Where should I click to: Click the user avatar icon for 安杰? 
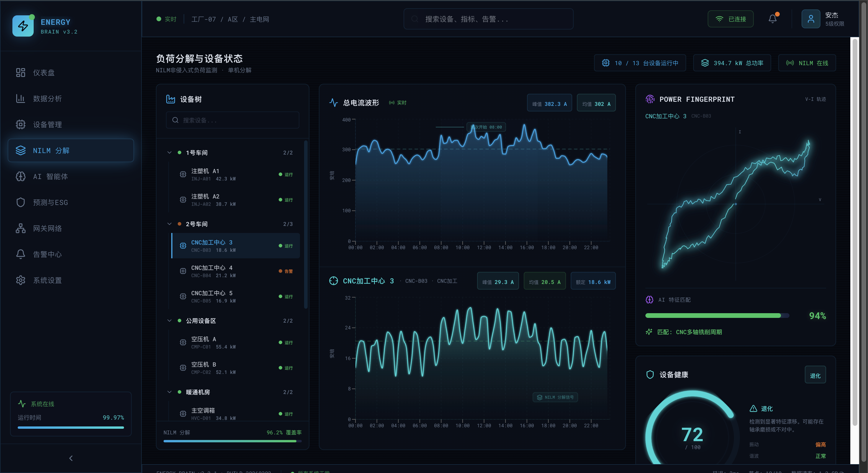point(811,19)
